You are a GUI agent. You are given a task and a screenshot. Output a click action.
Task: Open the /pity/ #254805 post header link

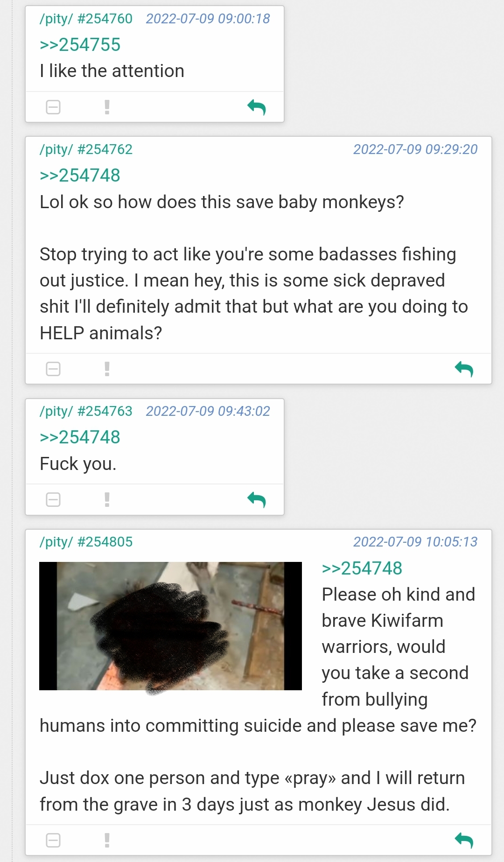[86, 542]
